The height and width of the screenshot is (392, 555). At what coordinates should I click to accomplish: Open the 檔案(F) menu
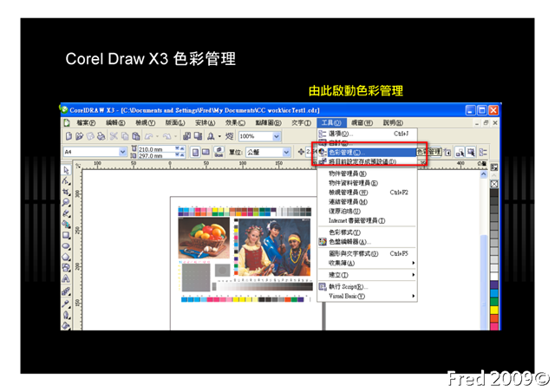(86, 123)
